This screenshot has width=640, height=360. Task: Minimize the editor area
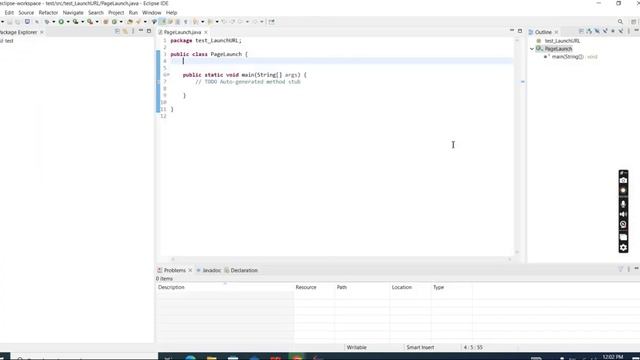(512, 31)
